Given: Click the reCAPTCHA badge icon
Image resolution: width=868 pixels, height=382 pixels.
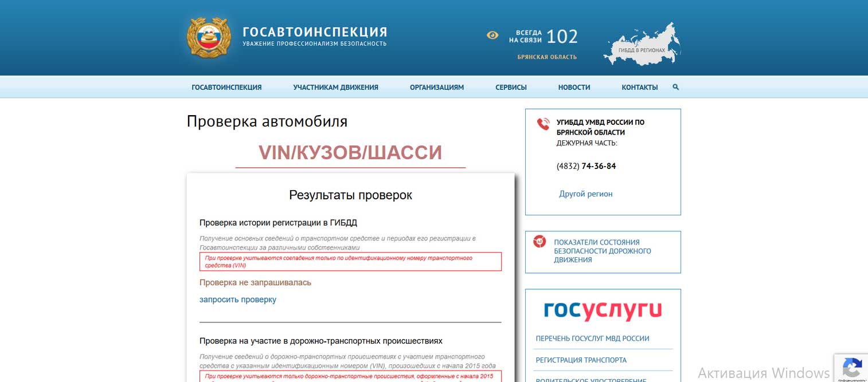Looking at the screenshot, I should [853, 368].
